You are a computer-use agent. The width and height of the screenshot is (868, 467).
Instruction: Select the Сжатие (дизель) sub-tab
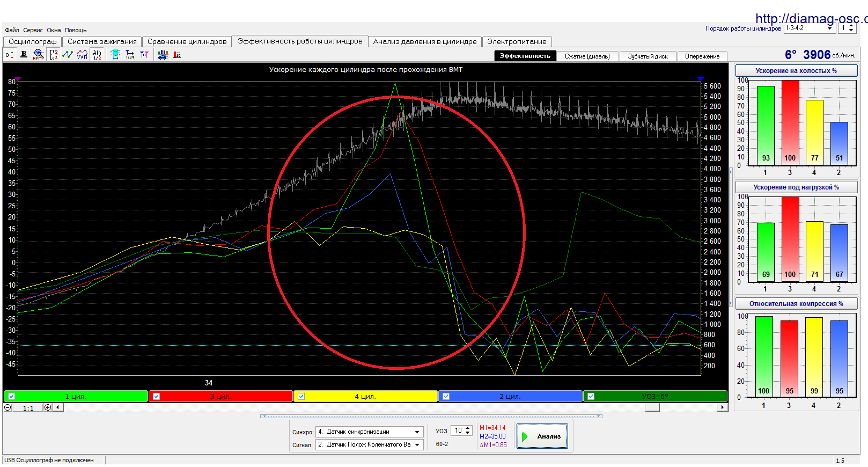(587, 56)
